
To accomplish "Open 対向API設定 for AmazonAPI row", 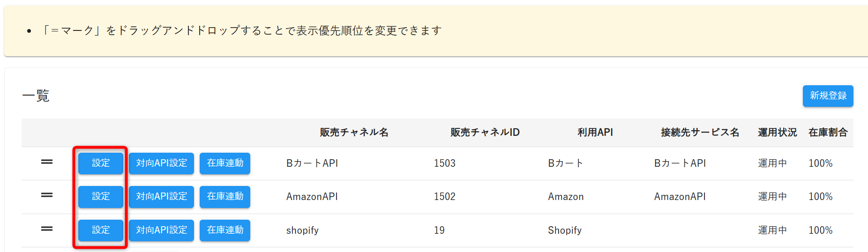I will 161,197.
